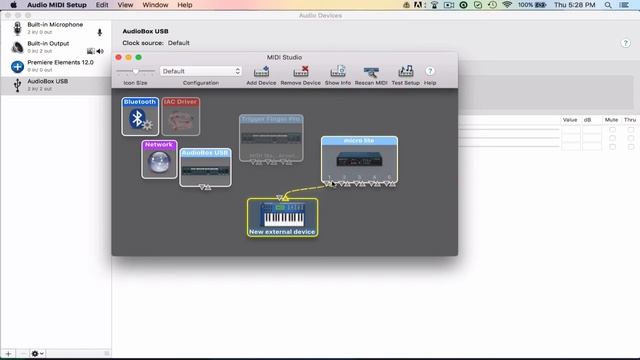The width and height of the screenshot is (640, 360).
Task: Open Help in MIDI Studio toolbar
Action: [x=430, y=75]
